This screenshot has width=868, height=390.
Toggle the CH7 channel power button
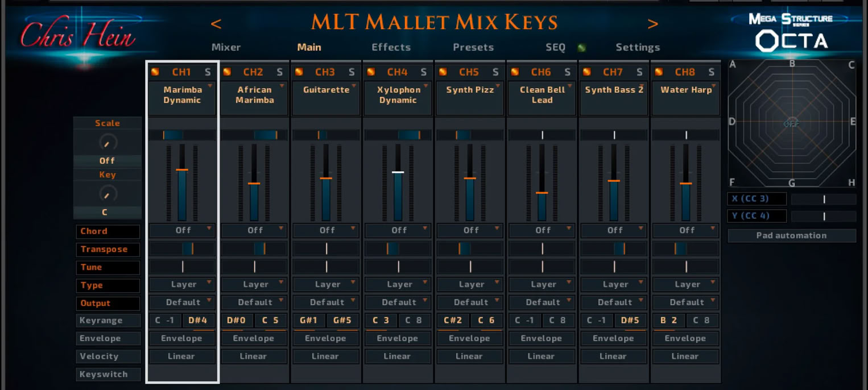coord(587,72)
